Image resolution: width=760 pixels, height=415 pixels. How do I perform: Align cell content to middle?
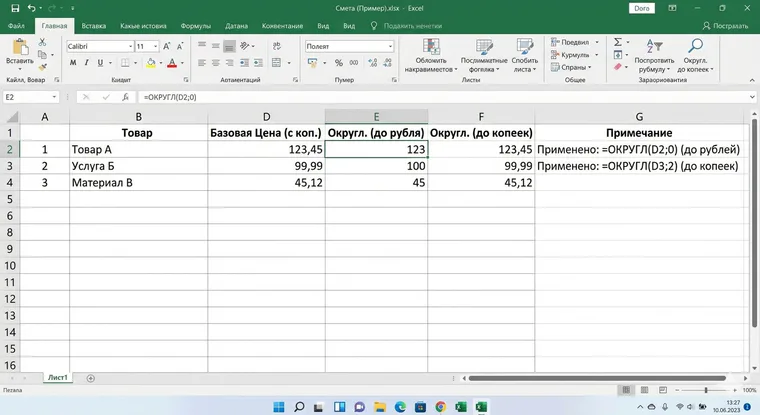[216, 46]
